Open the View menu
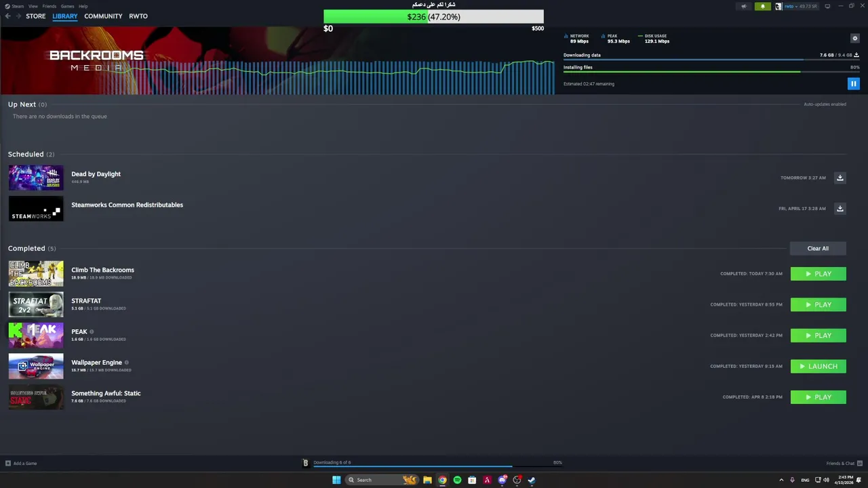This screenshot has width=868, height=488. tap(33, 6)
